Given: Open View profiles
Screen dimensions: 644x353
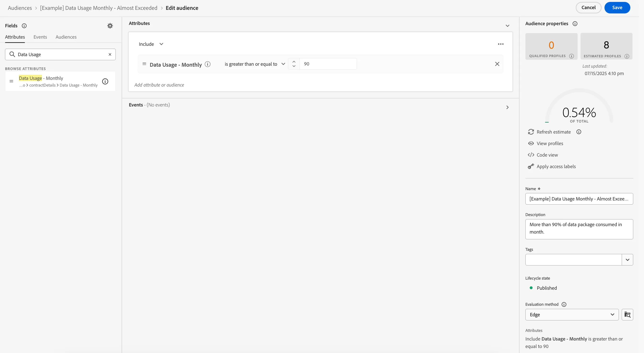Looking at the screenshot, I should tap(545, 143).
